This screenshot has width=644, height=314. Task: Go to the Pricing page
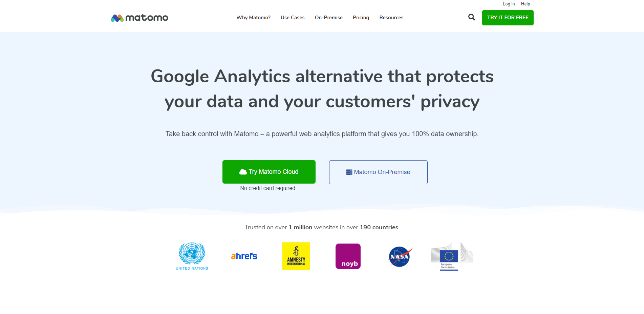coord(361,18)
